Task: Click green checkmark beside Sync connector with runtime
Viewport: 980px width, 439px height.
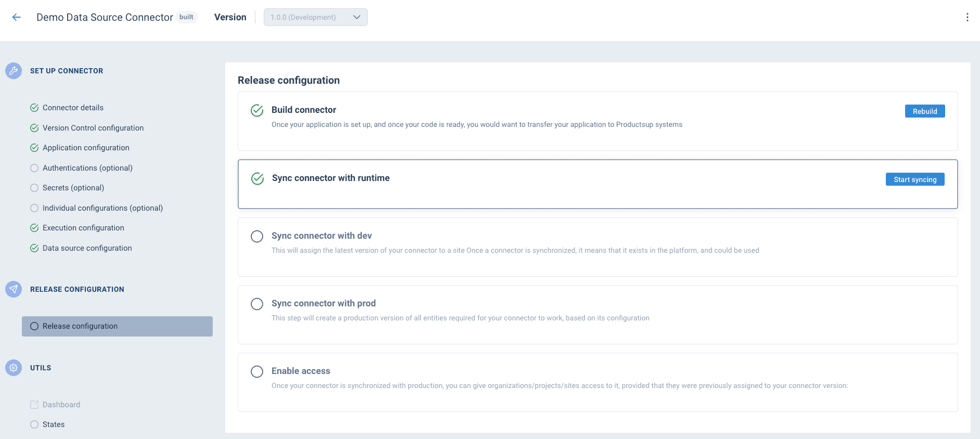Action: (257, 178)
